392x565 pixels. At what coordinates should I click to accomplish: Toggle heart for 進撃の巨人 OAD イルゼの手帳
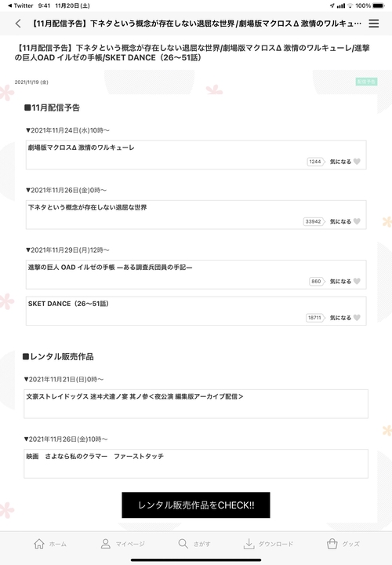357,281
